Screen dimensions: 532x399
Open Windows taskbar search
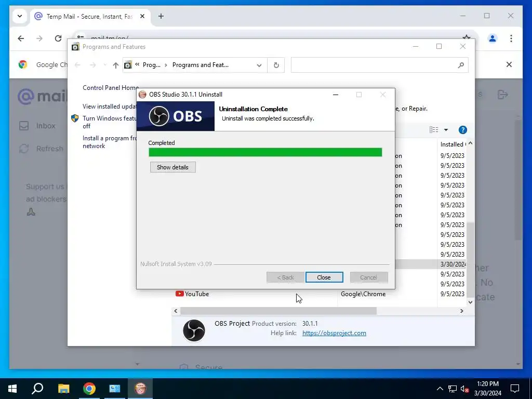tap(37, 389)
